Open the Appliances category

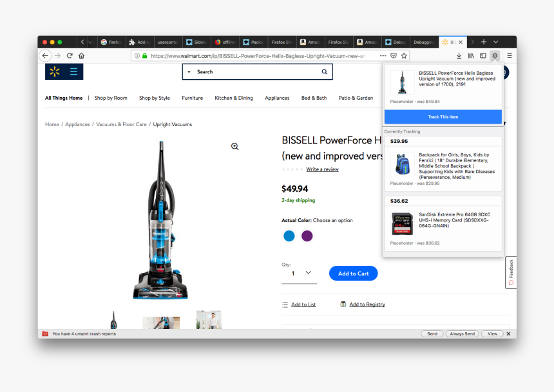[277, 98]
